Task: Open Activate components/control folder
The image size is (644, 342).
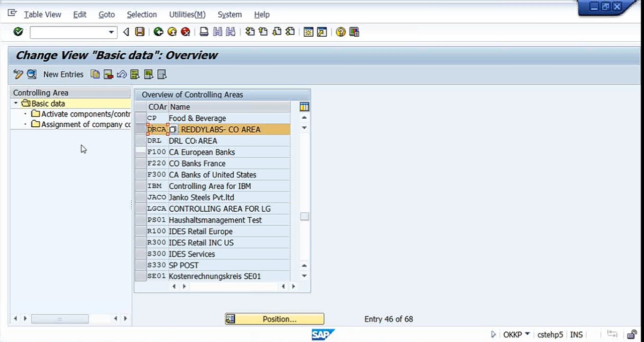Action: [80, 114]
